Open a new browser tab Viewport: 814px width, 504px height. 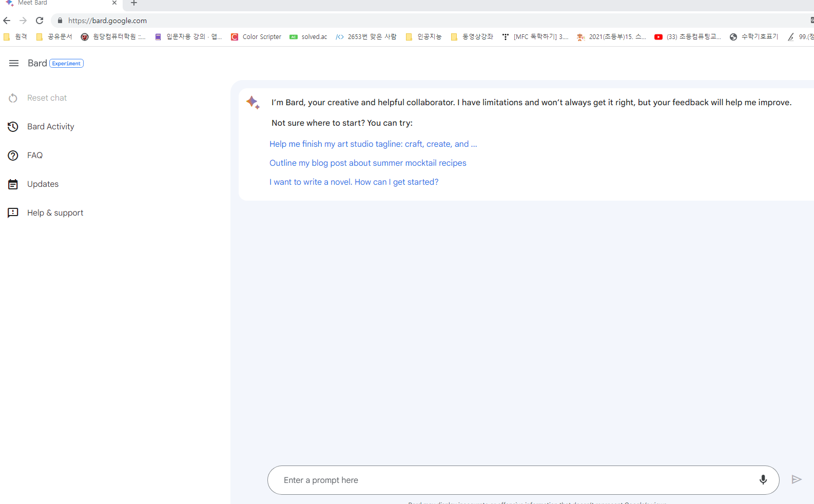point(134,3)
